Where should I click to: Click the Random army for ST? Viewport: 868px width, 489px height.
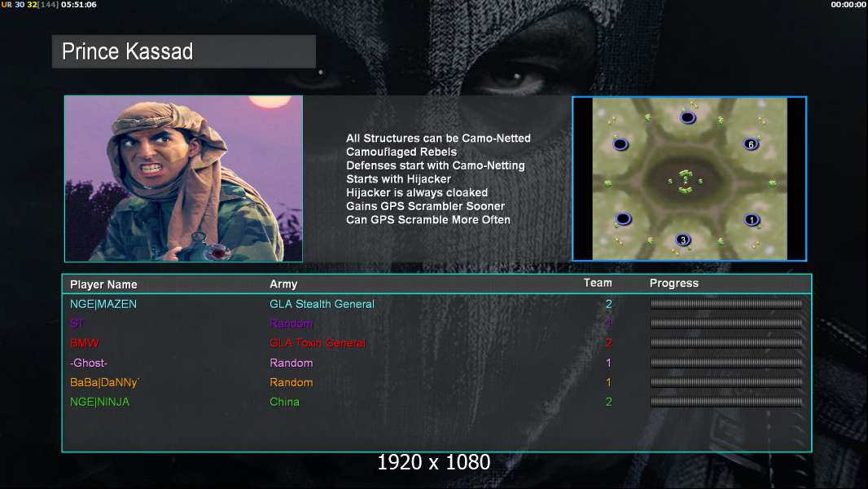(x=292, y=324)
